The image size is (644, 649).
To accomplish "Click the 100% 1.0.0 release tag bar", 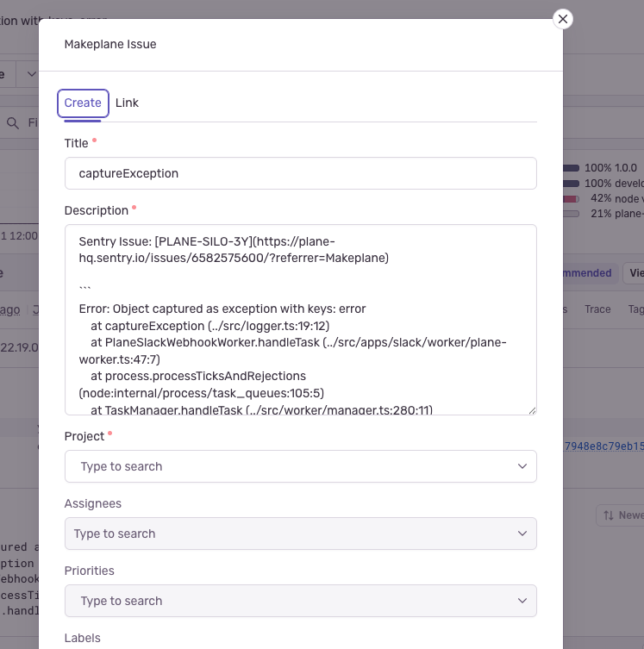I will [572, 168].
